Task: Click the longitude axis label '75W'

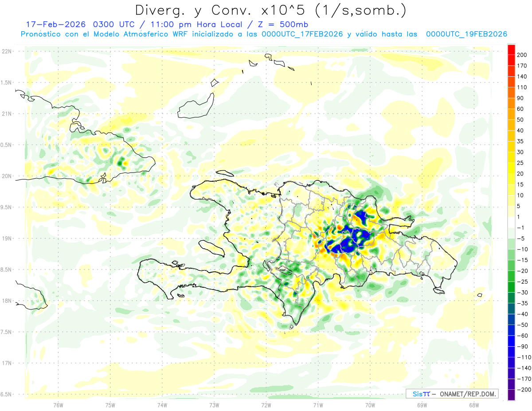Action: pos(110,405)
